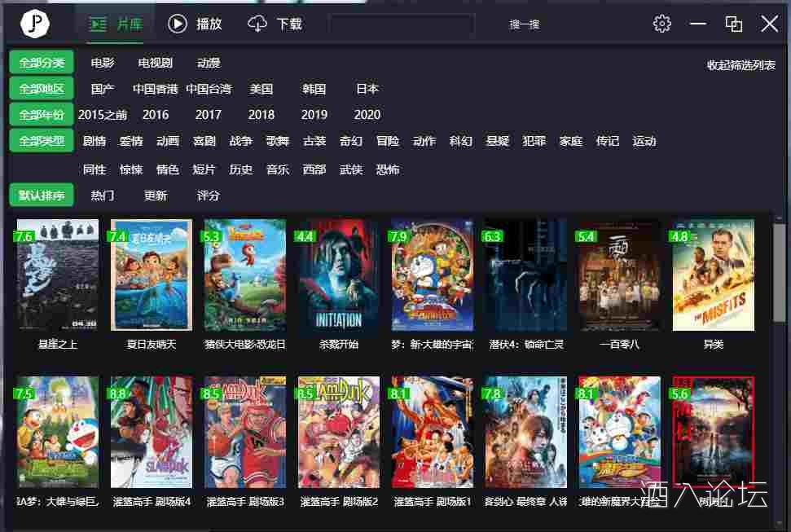Open the 片库 library tab
The height and width of the screenshot is (532, 791).
pyautogui.click(x=116, y=24)
